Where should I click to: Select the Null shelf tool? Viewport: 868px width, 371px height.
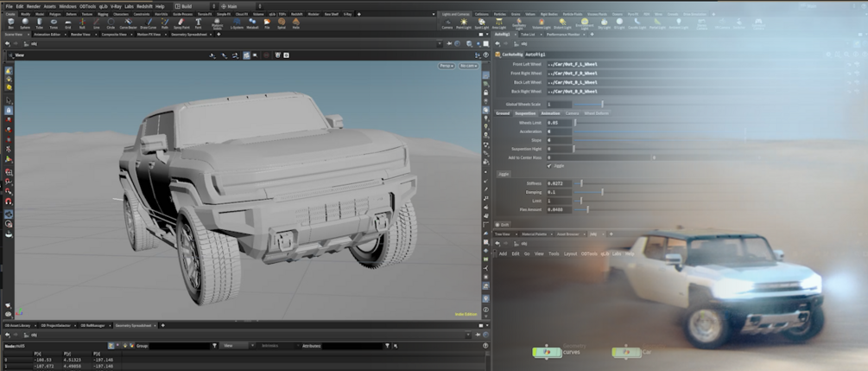[x=82, y=23]
